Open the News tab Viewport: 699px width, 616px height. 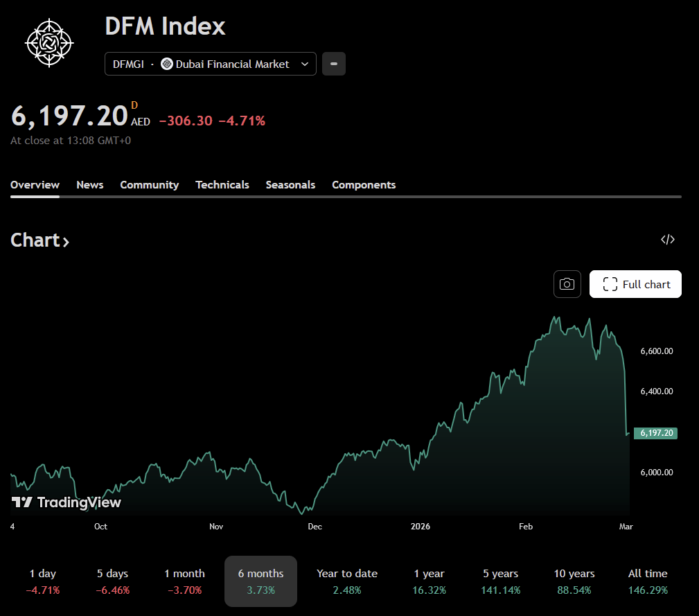pyautogui.click(x=89, y=184)
